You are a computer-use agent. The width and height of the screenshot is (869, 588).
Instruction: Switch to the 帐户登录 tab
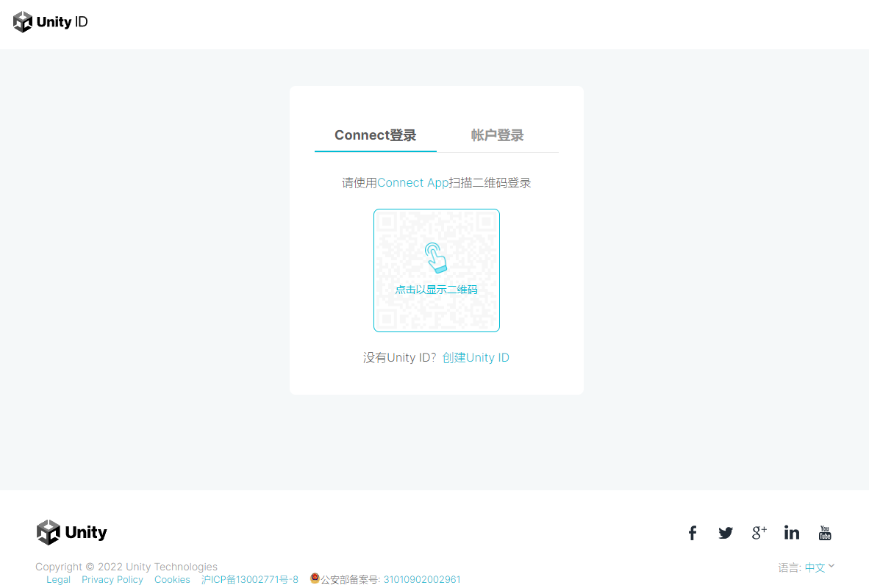[497, 135]
